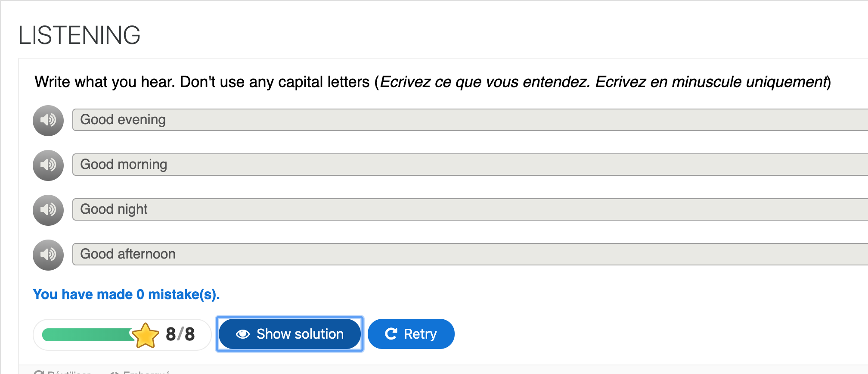868x374 pixels.
Task: Click the Show solution button
Action: 290,334
